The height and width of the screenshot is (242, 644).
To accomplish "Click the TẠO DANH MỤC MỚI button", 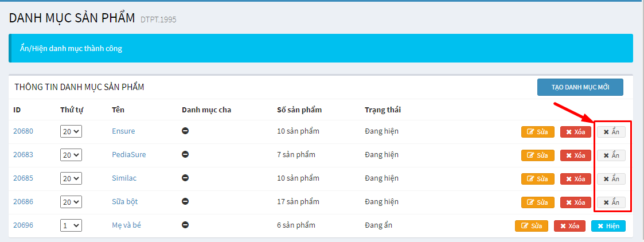I will coord(580,87).
